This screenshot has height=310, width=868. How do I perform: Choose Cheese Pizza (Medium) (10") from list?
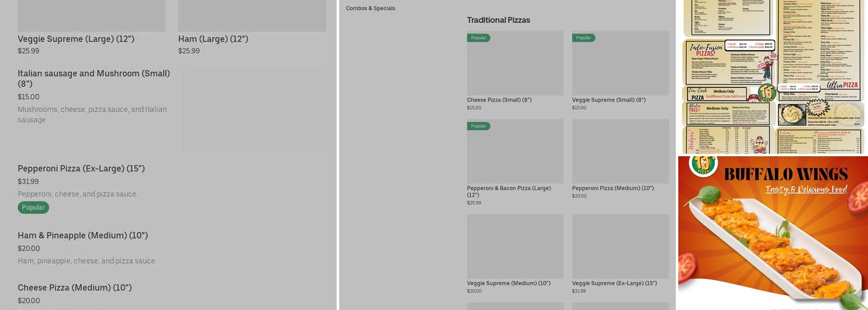pos(74,288)
